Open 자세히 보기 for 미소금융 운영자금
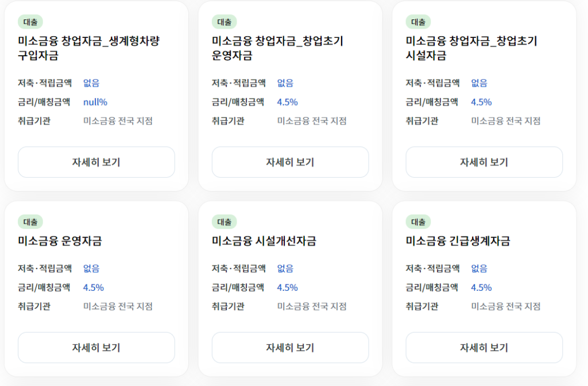 tap(96, 348)
